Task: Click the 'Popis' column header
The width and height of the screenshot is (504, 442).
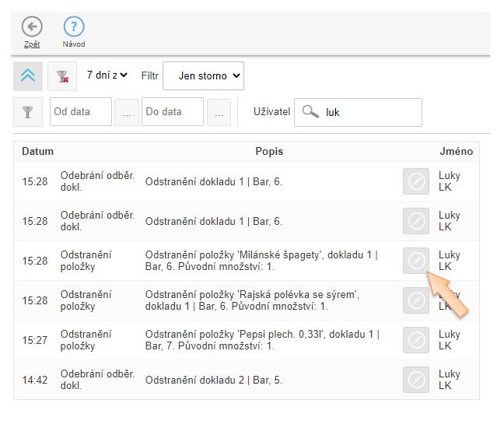Action: click(x=269, y=151)
